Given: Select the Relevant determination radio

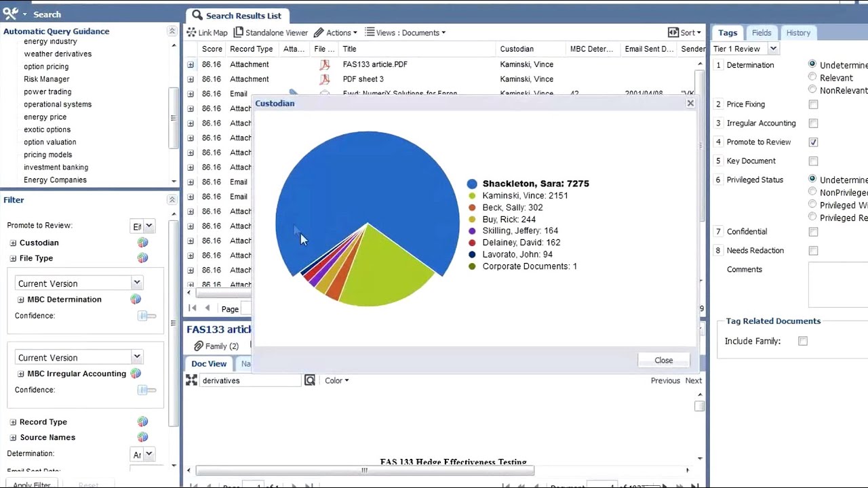Looking at the screenshot, I should (x=812, y=77).
